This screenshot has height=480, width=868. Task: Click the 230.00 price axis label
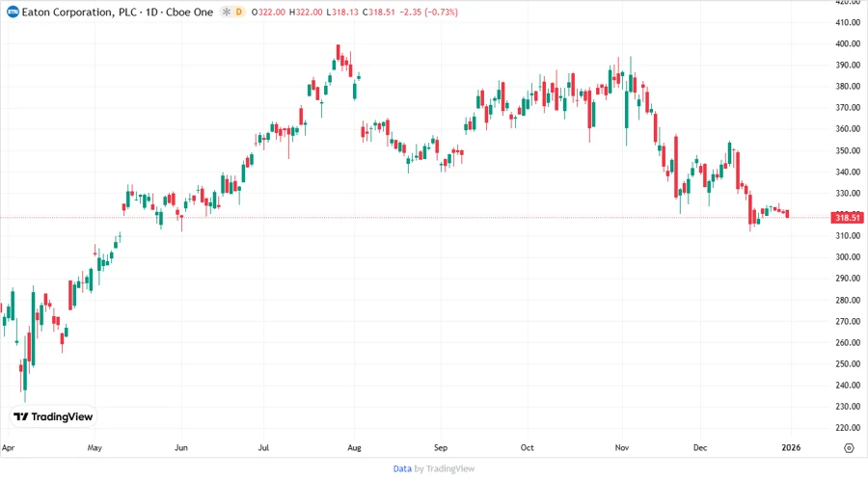[x=848, y=407]
